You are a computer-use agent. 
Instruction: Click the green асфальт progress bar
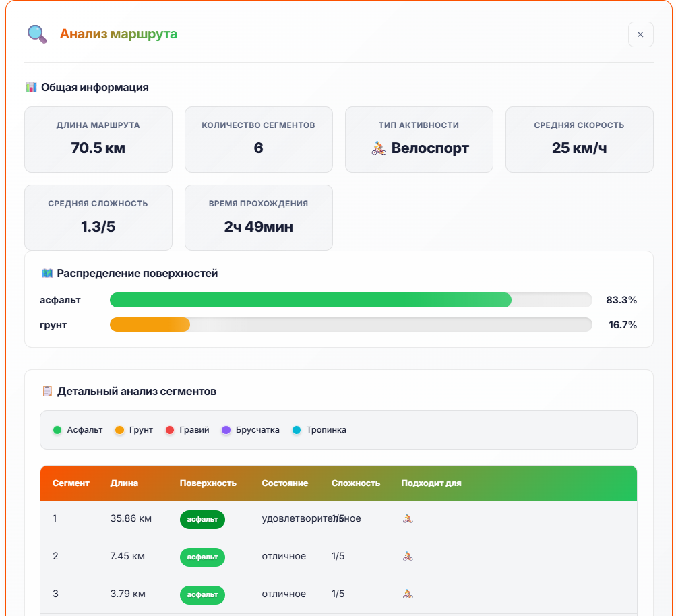310,300
